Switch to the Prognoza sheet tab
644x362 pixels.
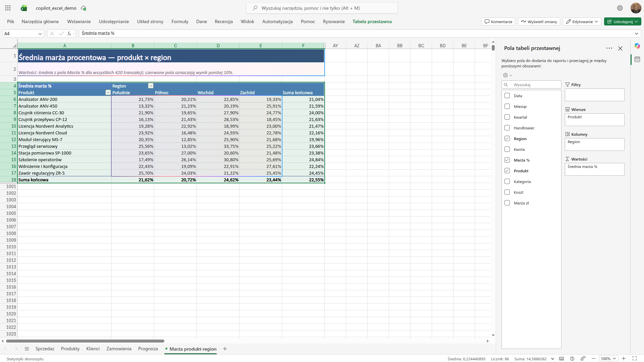tap(148, 349)
